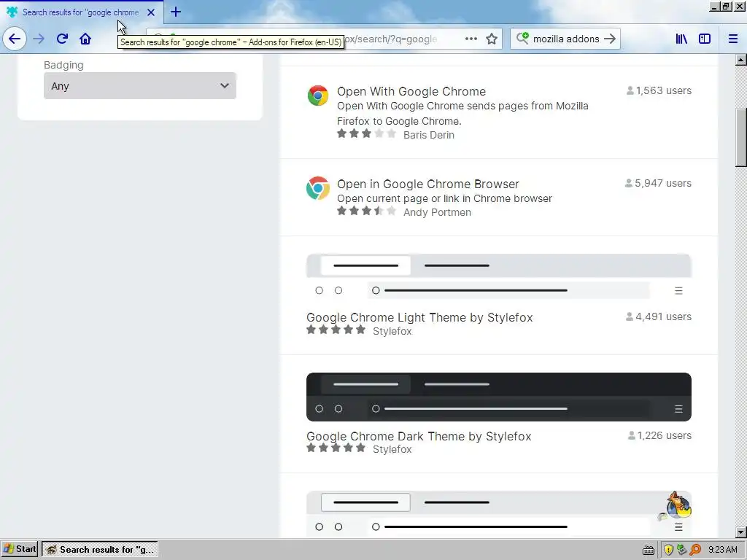Screen dimensions: 747x560
Task: Click the Stylefox author under Light Theme
Action: point(392,331)
